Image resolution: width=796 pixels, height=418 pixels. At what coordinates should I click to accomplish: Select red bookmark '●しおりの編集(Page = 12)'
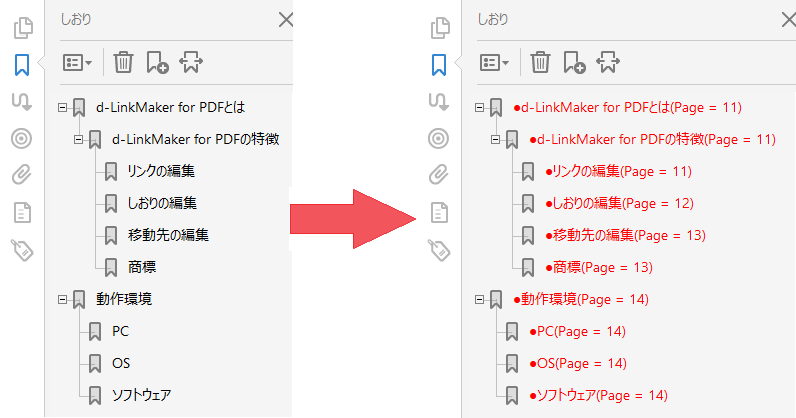(x=619, y=203)
